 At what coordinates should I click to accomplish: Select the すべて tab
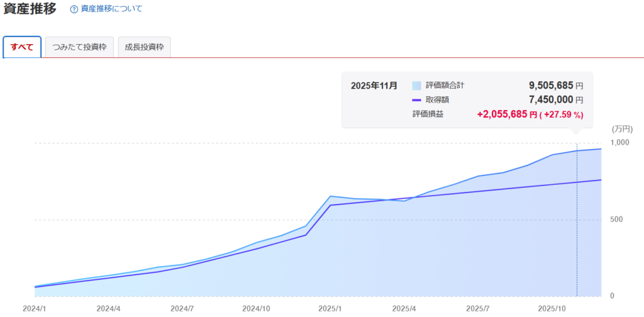click(x=22, y=47)
